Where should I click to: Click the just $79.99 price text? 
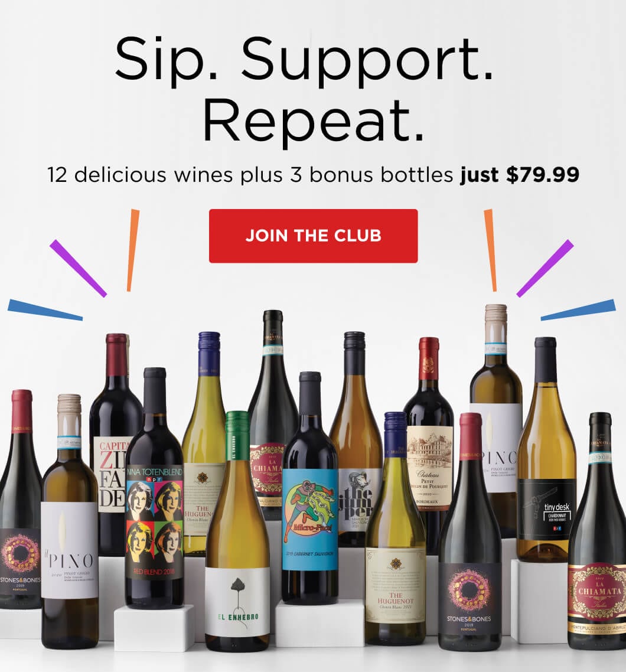coord(520,174)
